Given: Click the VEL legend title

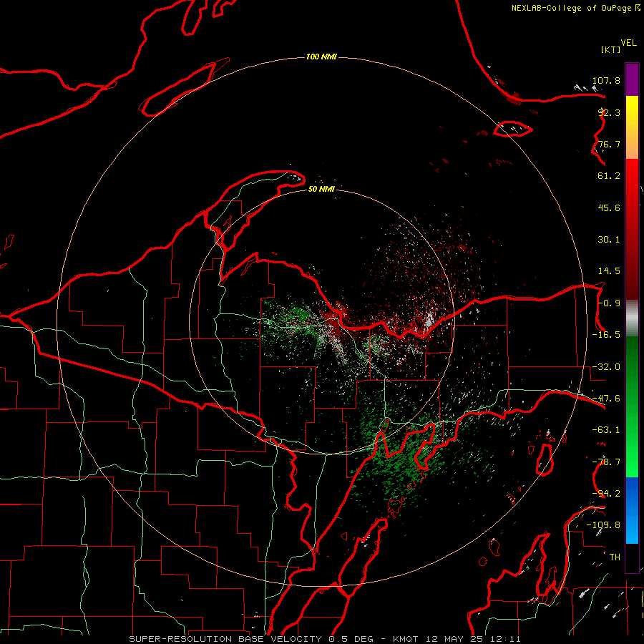Looking at the screenshot, I should point(628,43).
